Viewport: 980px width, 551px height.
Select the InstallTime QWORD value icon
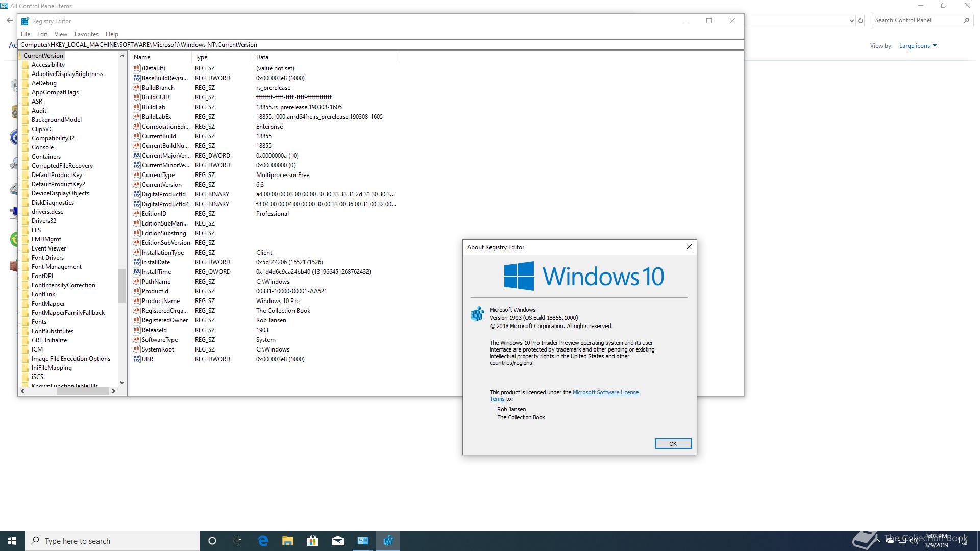[x=136, y=271]
